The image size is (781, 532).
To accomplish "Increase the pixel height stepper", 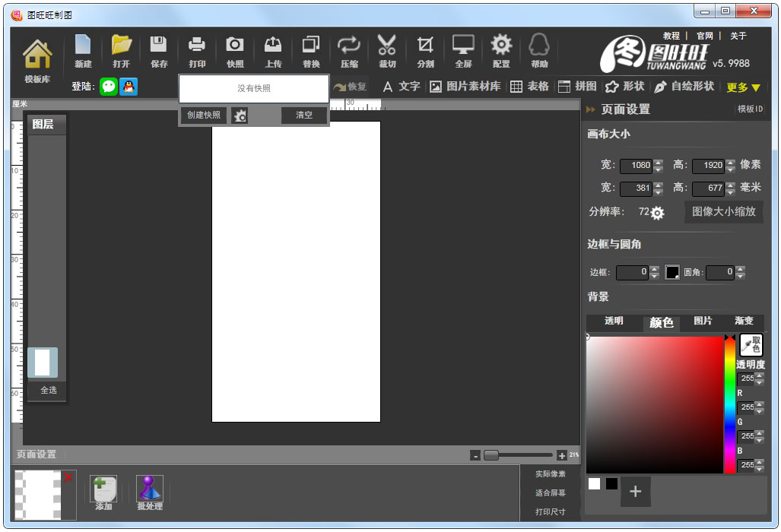I will click(x=730, y=162).
